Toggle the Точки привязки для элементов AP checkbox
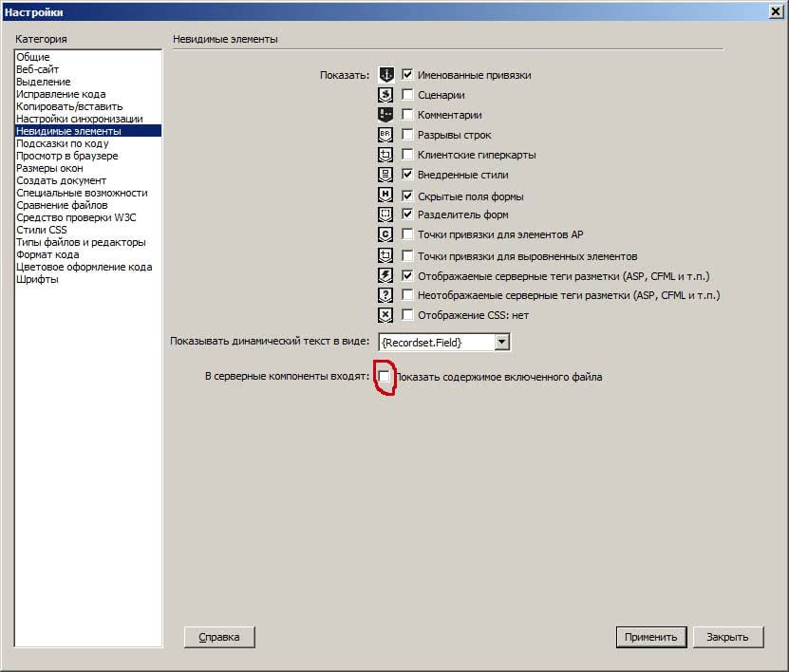The height and width of the screenshot is (672, 789). [x=407, y=233]
